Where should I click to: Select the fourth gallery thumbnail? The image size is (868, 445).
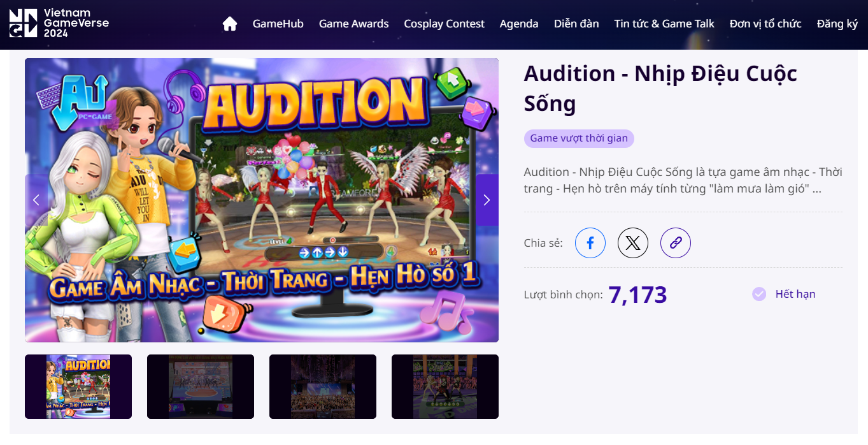pyautogui.click(x=445, y=387)
